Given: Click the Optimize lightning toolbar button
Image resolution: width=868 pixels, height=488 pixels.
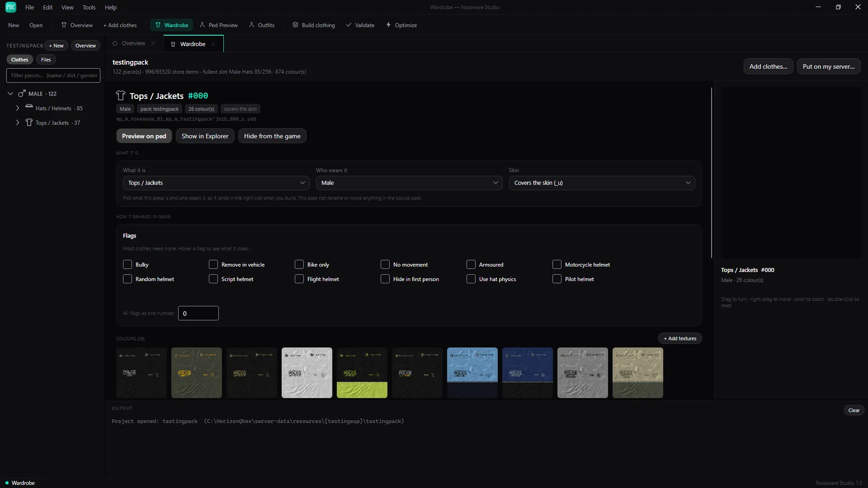Looking at the screenshot, I should click(401, 25).
